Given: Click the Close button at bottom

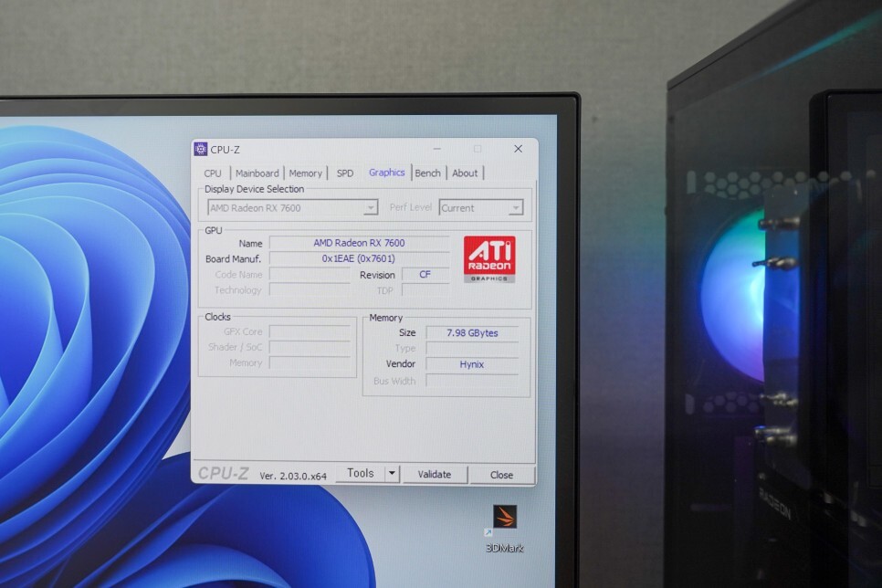Looking at the screenshot, I should click(x=501, y=475).
